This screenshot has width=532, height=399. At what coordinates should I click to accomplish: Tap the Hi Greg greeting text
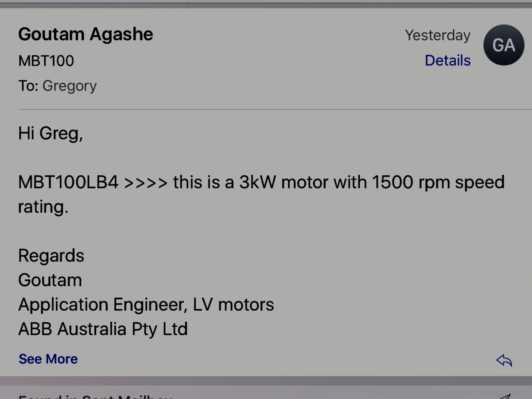(x=51, y=133)
